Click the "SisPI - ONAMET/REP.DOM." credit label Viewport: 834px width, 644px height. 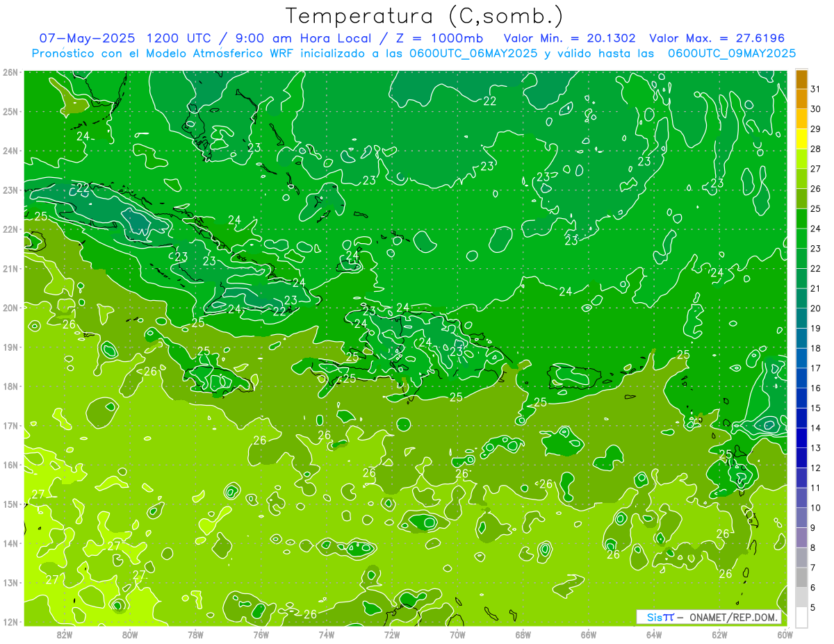709,617
